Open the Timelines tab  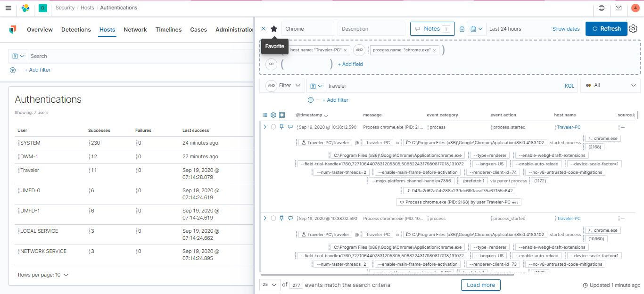[168, 30]
